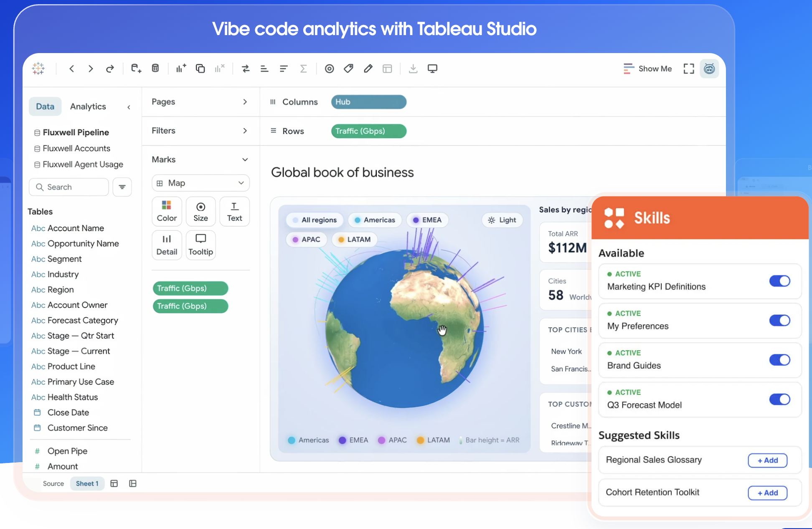Select the Fluxwell Agent Usage data source

(79, 165)
